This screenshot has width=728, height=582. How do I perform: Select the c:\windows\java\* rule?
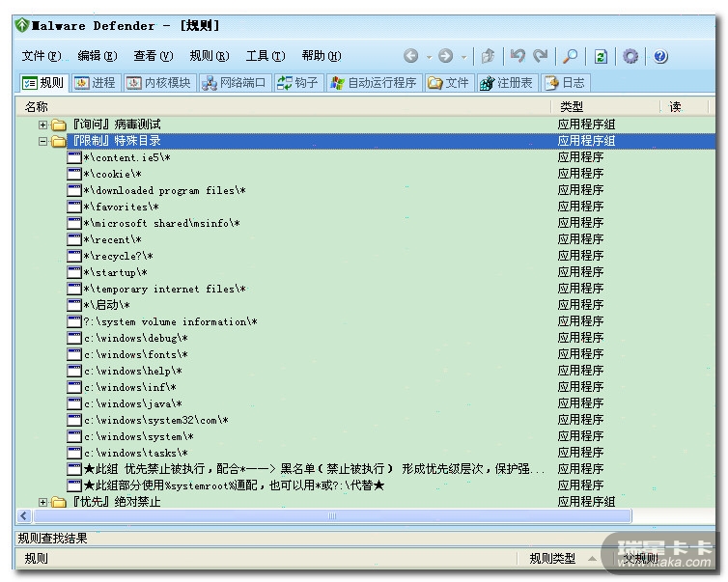pyautogui.click(x=133, y=403)
